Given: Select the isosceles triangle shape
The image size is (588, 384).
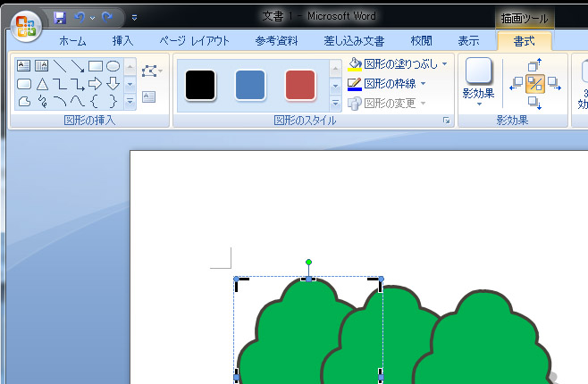Looking at the screenshot, I should (42, 84).
